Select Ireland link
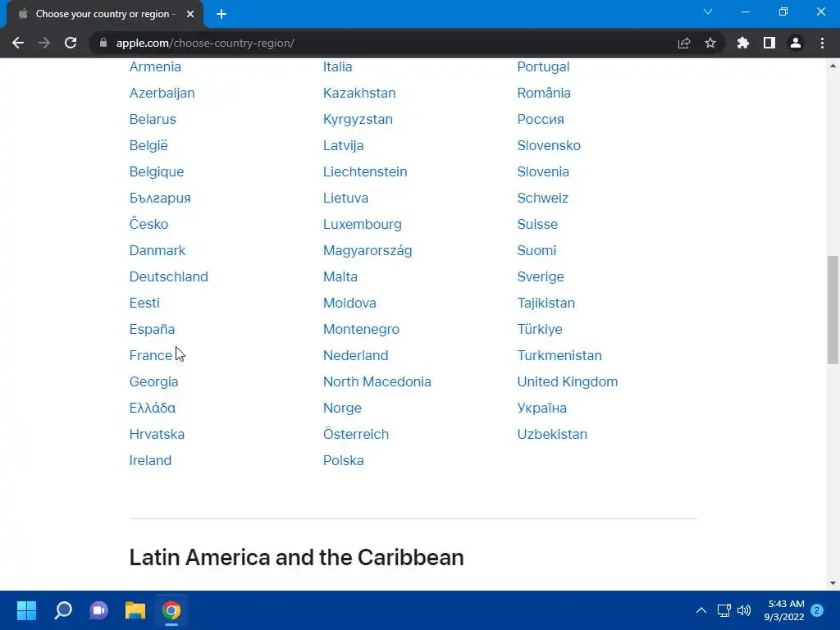Image resolution: width=840 pixels, height=630 pixels. pyautogui.click(x=151, y=461)
